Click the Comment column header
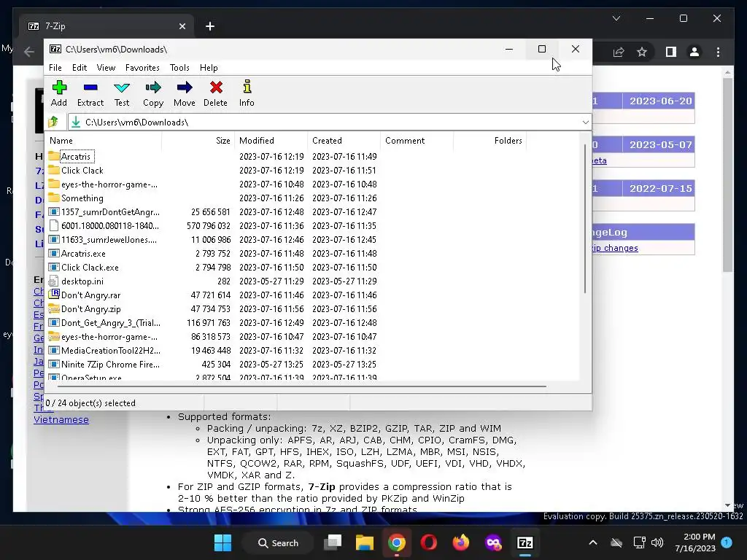Screen dimensions: 747x560 point(417,141)
